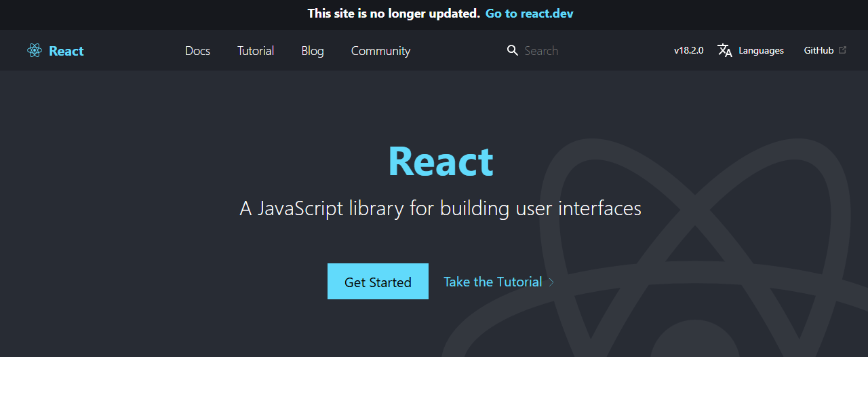
Task: Open the Languages link
Action: click(751, 50)
